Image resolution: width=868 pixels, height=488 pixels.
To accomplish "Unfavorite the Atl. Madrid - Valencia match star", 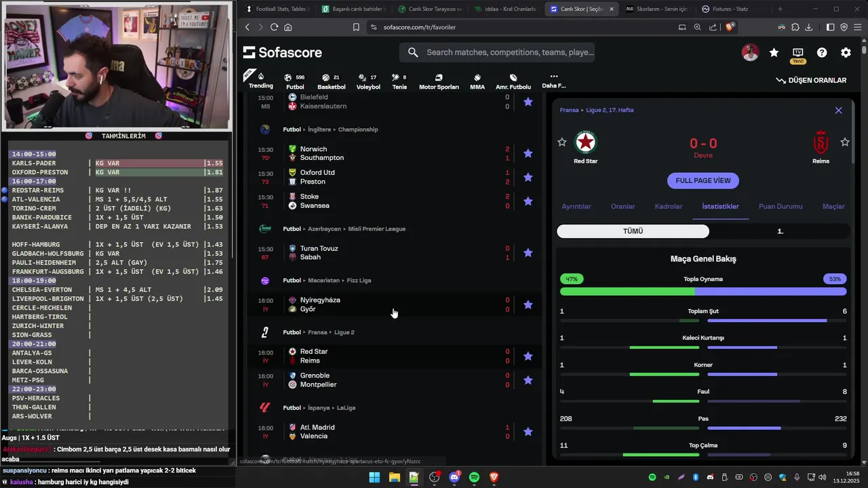I will tap(528, 432).
